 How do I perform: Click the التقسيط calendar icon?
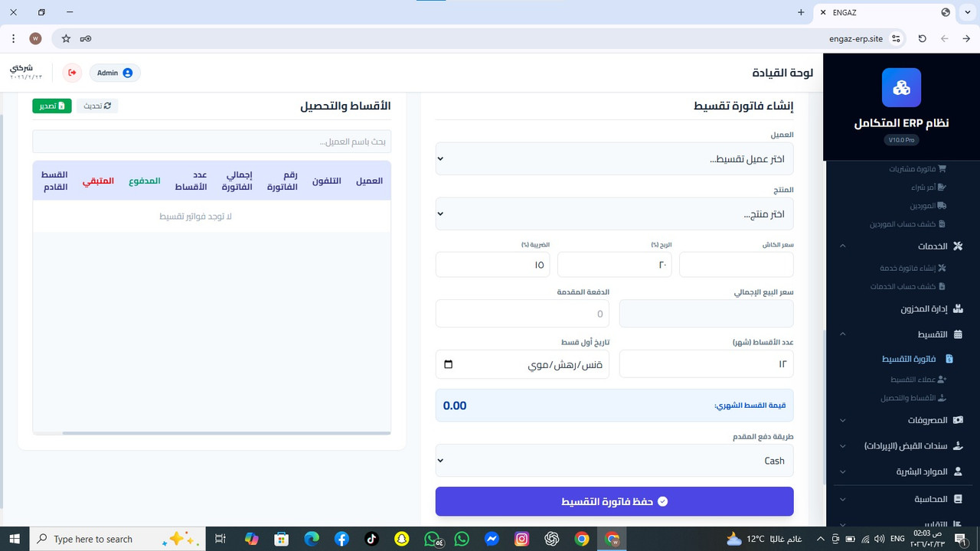pyautogui.click(x=958, y=334)
